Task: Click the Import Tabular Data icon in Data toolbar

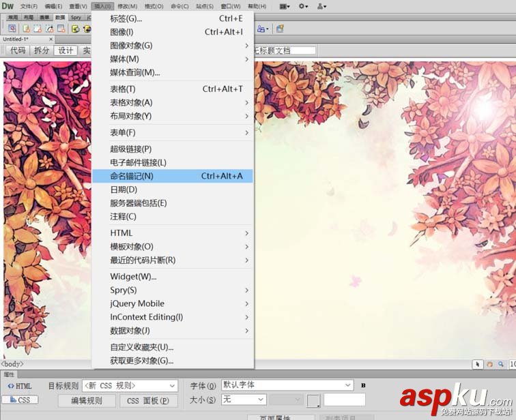Action: pos(12,29)
